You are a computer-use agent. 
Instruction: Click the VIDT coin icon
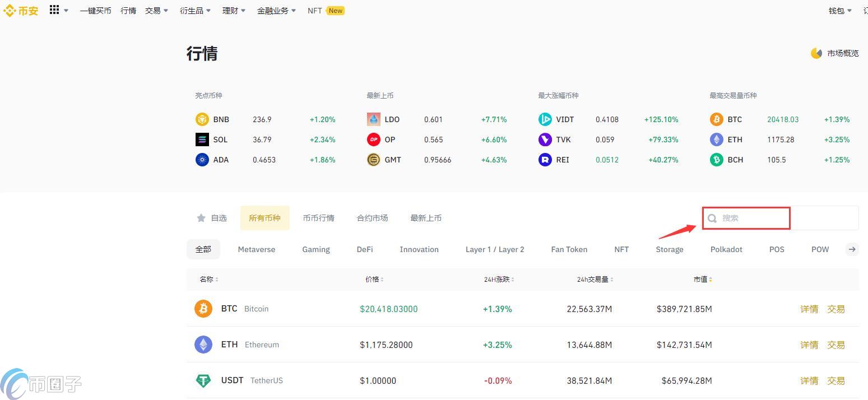coord(545,119)
